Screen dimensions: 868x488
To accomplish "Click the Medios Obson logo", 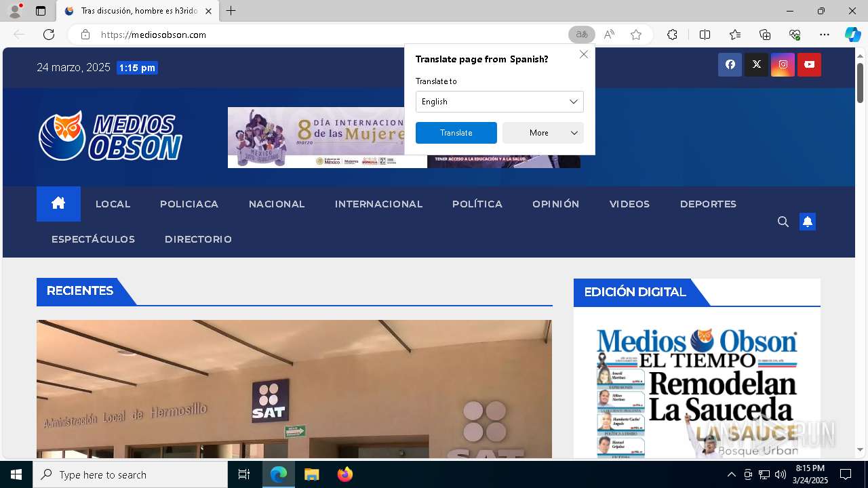I will tap(111, 136).
